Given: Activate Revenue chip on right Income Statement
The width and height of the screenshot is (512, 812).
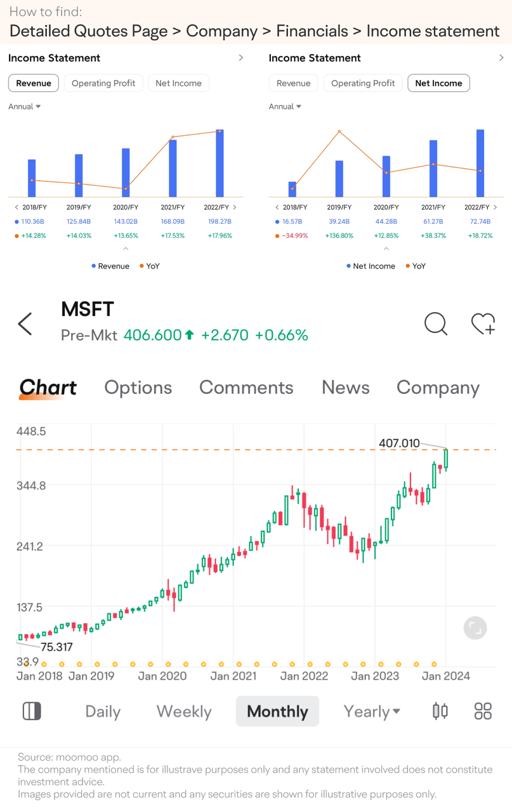Looking at the screenshot, I should coord(293,82).
